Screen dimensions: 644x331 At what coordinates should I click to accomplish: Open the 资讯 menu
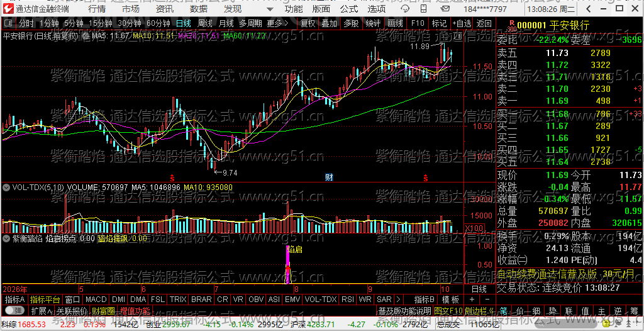pyautogui.click(x=165, y=9)
